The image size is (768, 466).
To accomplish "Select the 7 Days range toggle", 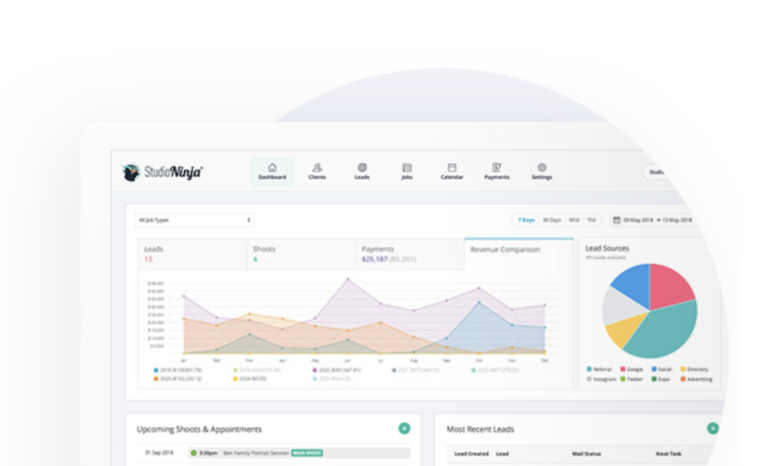I will 525,220.
